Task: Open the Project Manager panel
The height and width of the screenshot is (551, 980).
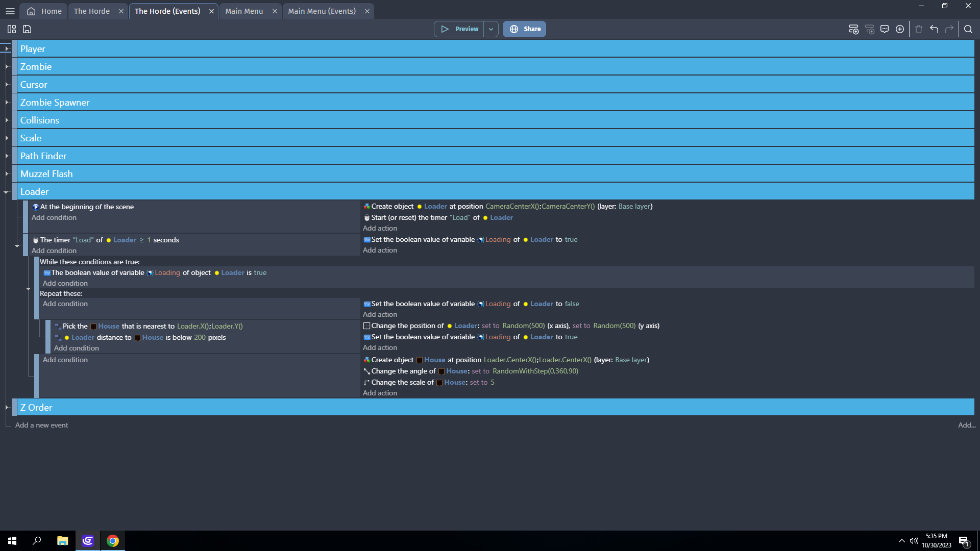Action: click(11, 29)
